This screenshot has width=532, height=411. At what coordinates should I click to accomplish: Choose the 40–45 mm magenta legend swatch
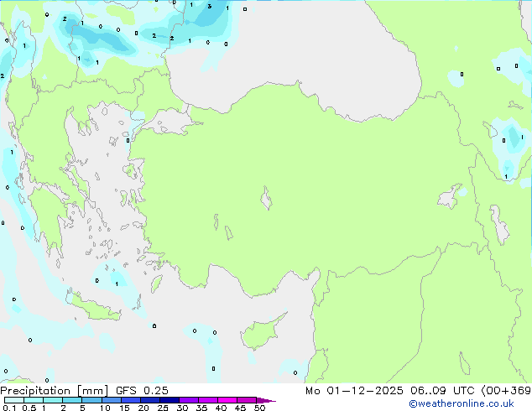coord(227,400)
